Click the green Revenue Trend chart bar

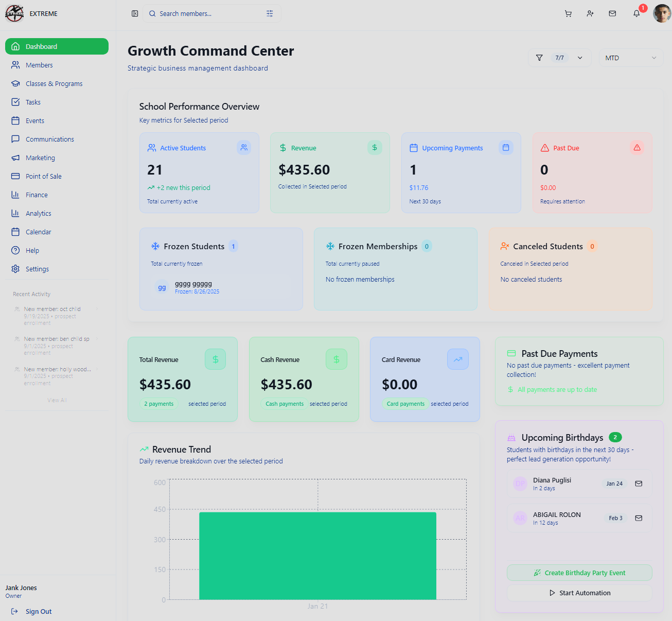click(x=317, y=556)
